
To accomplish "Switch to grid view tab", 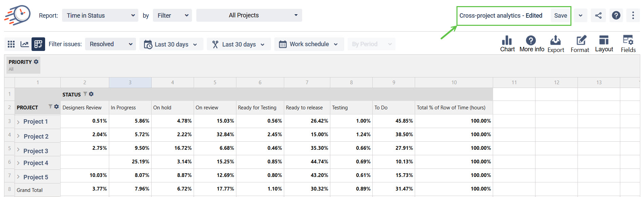I will point(11,44).
